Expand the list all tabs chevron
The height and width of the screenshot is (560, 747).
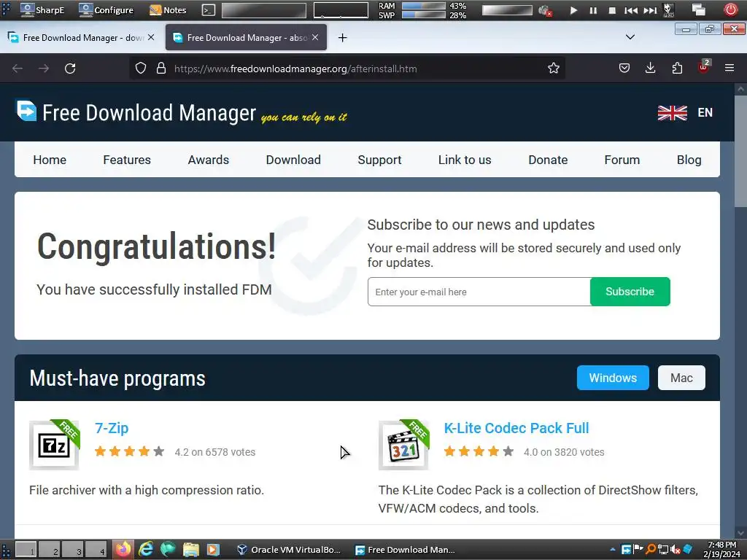(630, 37)
